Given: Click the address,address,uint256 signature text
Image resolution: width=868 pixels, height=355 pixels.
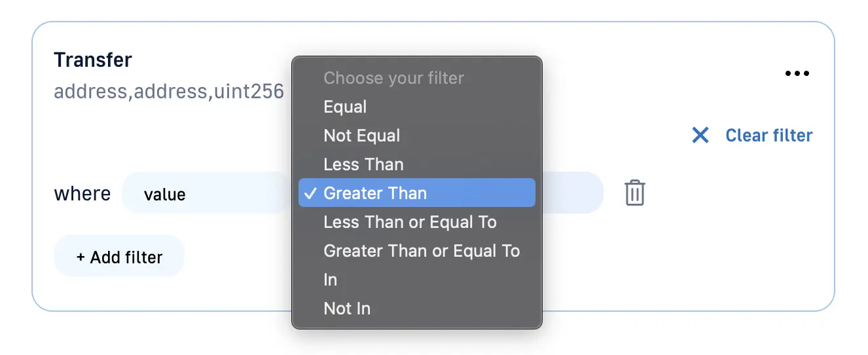Looking at the screenshot, I should tap(169, 91).
